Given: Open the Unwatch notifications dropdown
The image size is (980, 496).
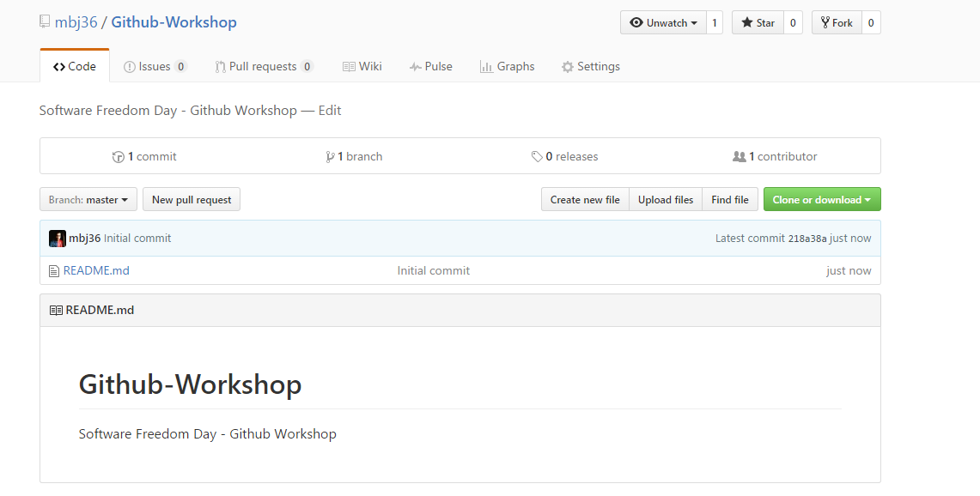Looking at the screenshot, I should tap(663, 22).
